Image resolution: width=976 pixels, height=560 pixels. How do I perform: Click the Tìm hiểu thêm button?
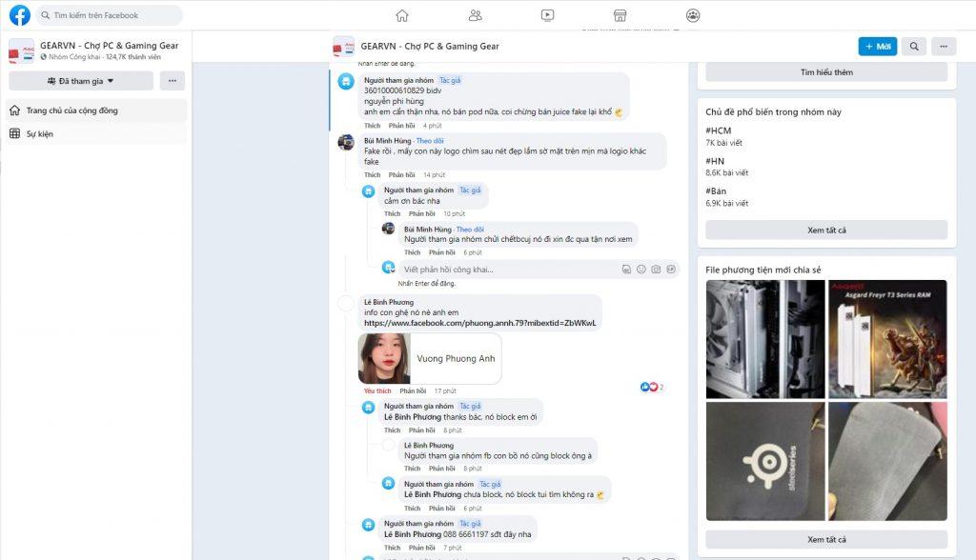click(826, 72)
